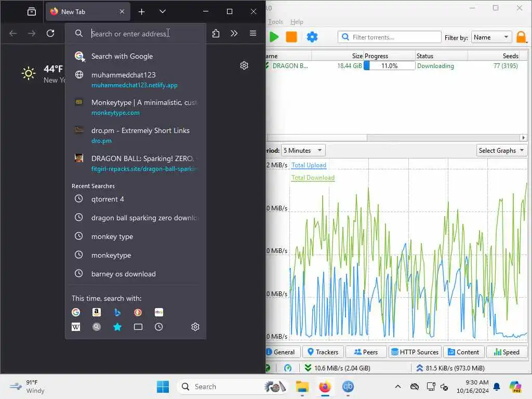Search this time with Google icon
532x399 pixels.
76,312
